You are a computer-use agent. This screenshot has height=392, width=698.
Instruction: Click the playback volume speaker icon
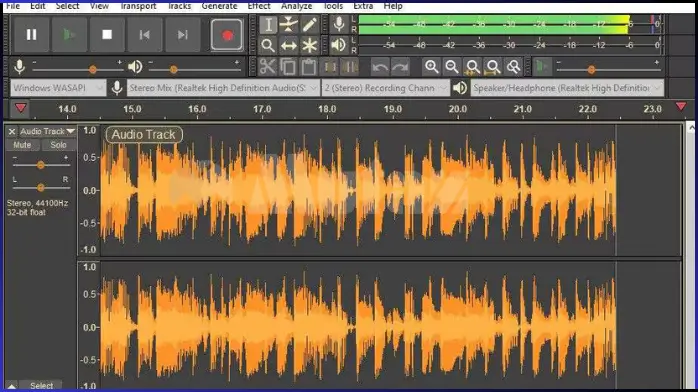(x=135, y=67)
